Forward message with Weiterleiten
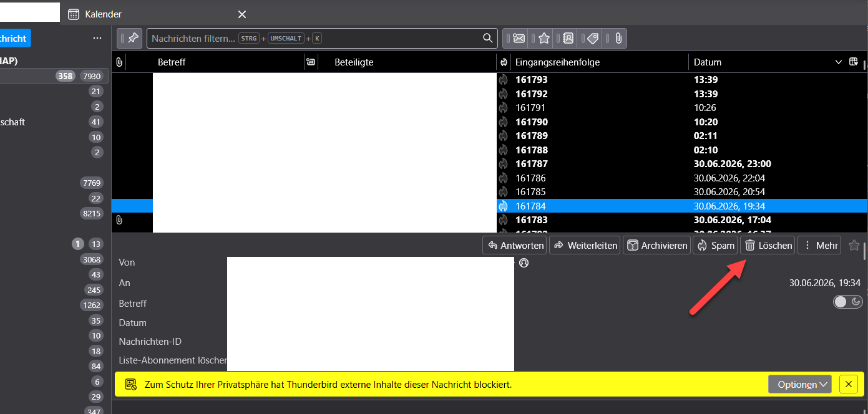This screenshot has width=868, height=414. [585, 245]
